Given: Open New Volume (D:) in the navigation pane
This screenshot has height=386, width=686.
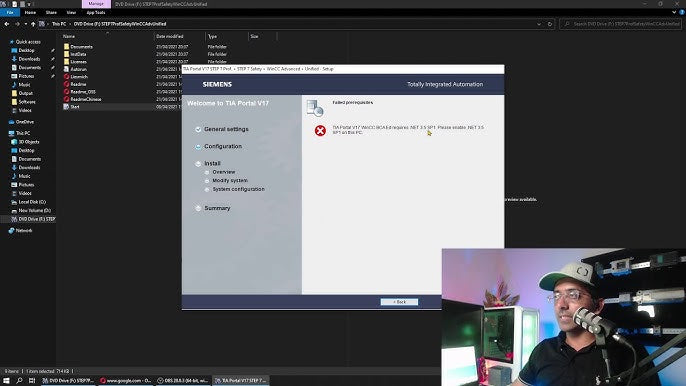Looking at the screenshot, I should click(x=35, y=211).
